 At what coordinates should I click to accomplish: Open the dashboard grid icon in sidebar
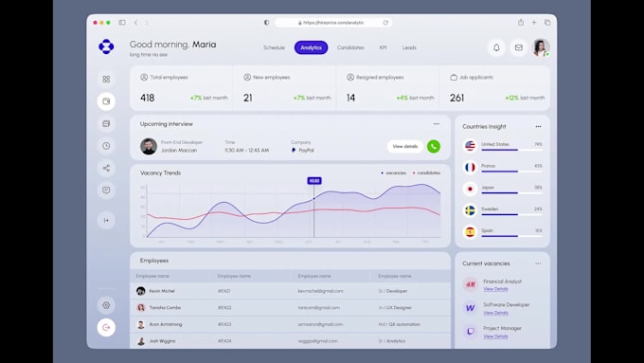click(x=106, y=79)
